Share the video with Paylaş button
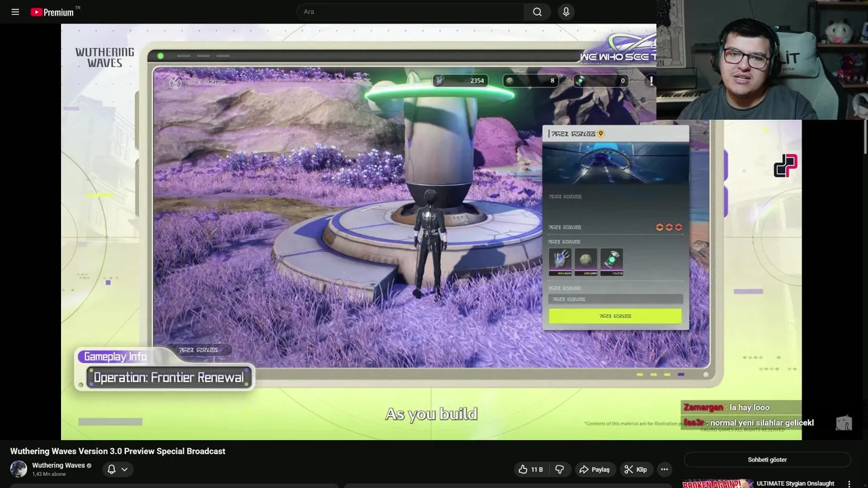Image resolution: width=868 pixels, height=488 pixels. point(594,469)
